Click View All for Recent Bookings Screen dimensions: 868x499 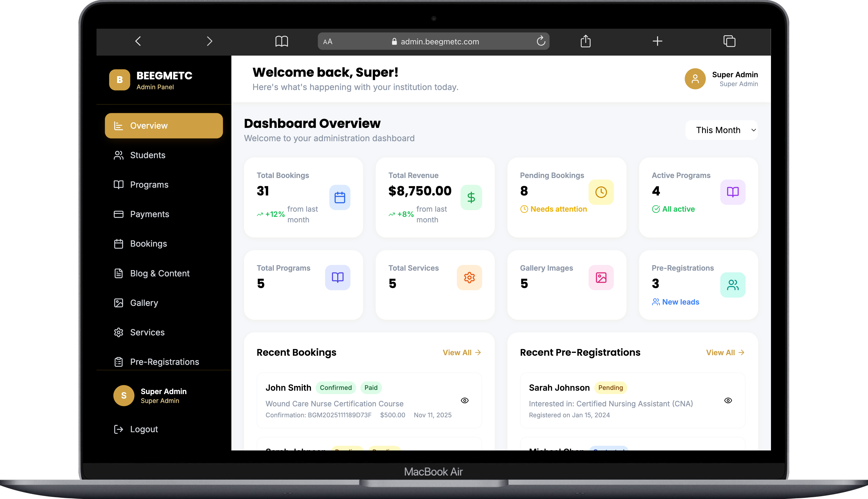coord(462,352)
